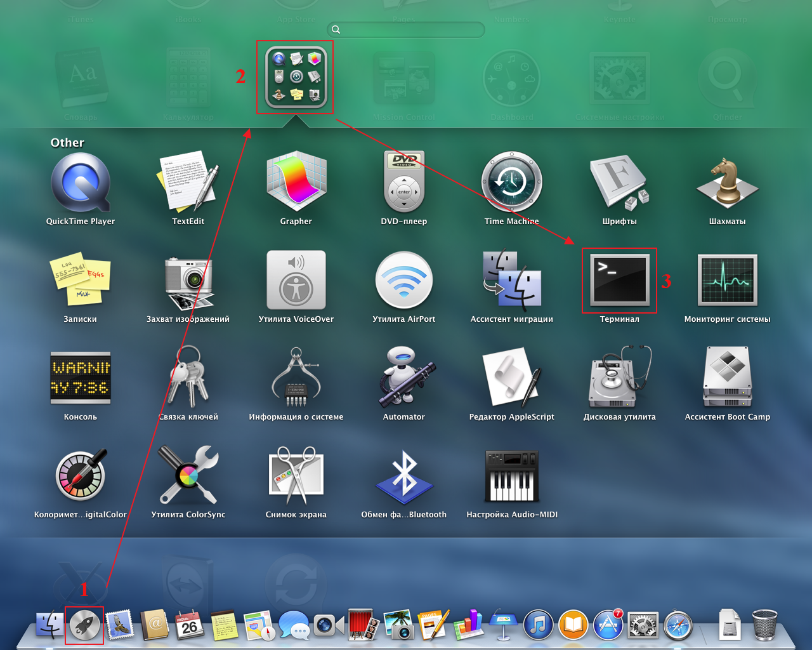Launch Pages from the Dock
The height and width of the screenshot is (650, 812).
tap(435, 625)
